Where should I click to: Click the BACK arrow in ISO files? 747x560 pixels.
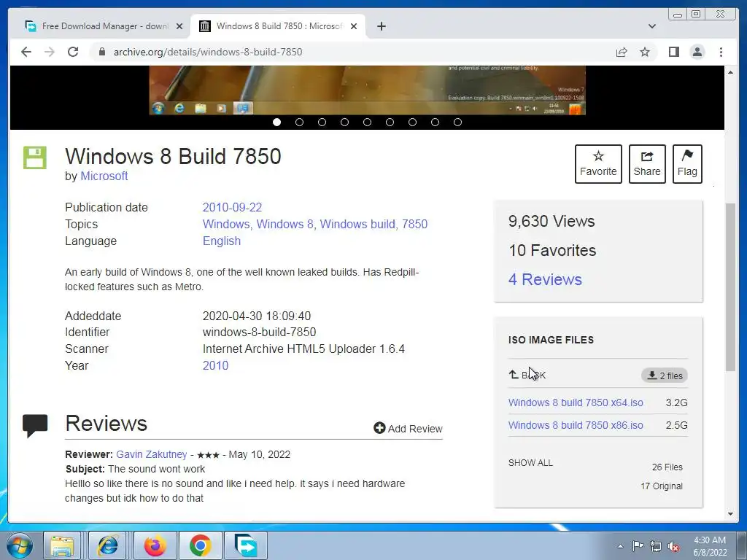(x=527, y=376)
